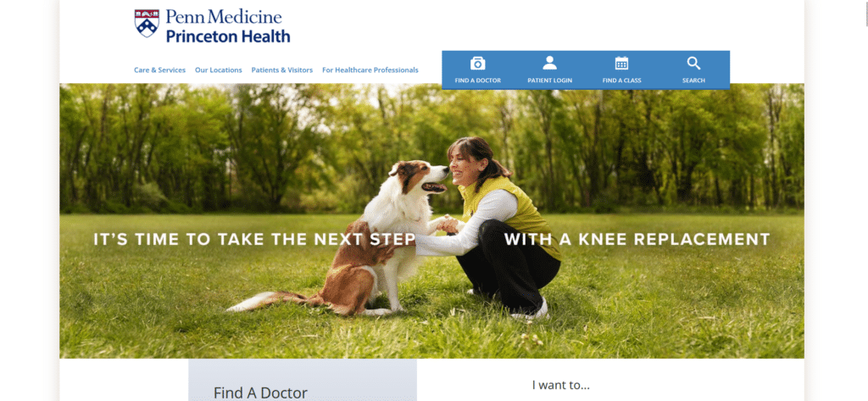Click the calendar icon for Find a Class
Image resolution: width=868 pixels, height=401 pixels.
click(621, 63)
